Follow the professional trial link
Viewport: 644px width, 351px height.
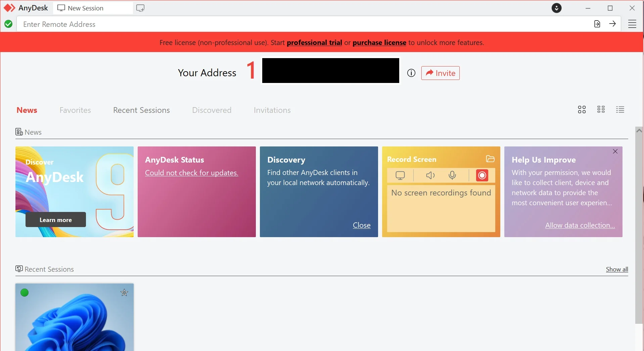pyautogui.click(x=314, y=43)
